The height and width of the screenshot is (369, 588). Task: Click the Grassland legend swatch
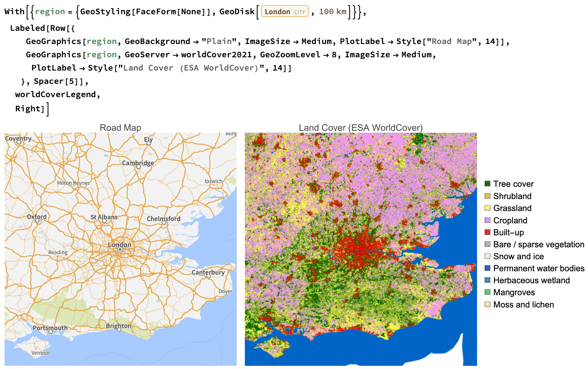(487, 208)
